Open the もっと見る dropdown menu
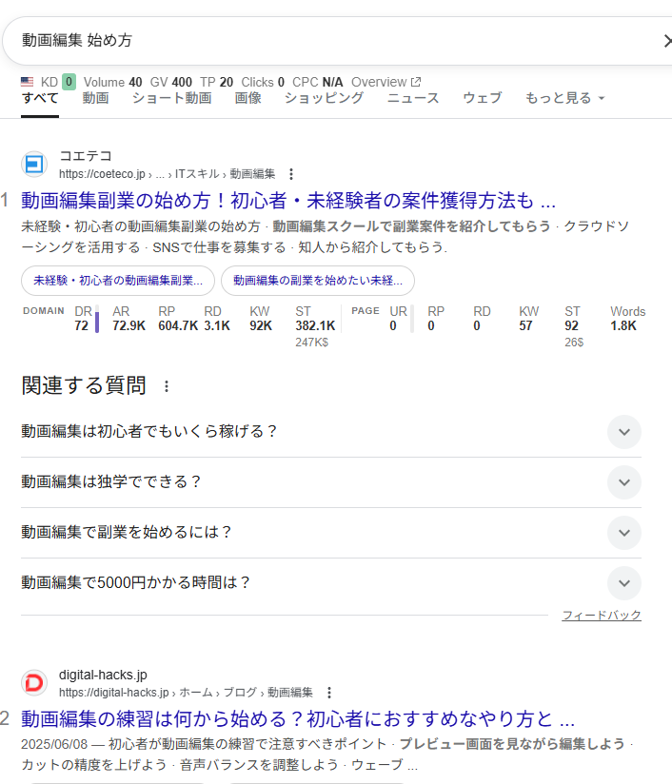The image size is (672, 784). tap(564, 98)
